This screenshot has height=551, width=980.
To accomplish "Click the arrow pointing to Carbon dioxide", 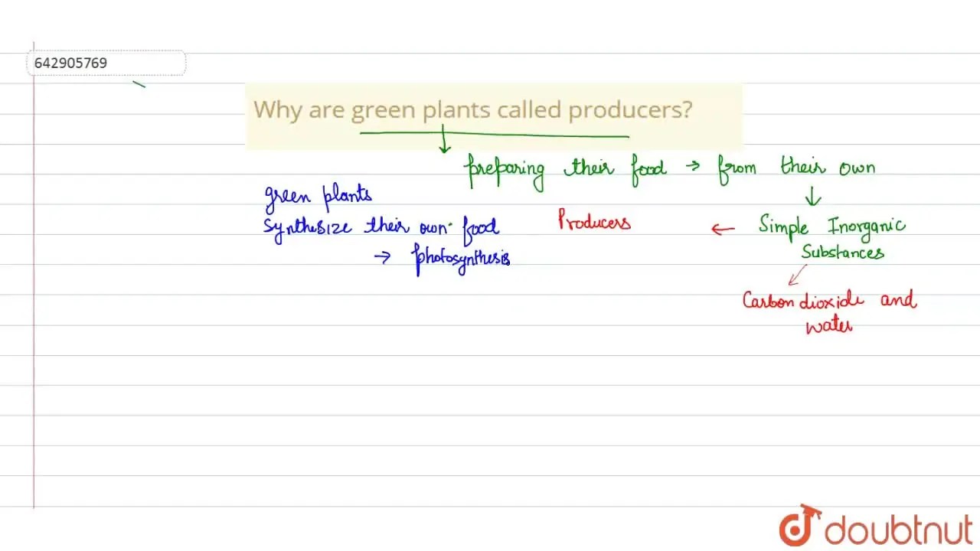I will click(x=796, y=275).
